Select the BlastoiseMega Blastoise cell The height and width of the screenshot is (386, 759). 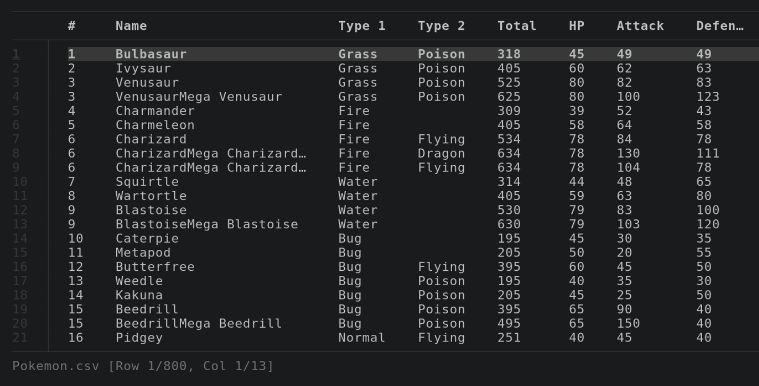point(207,224)
